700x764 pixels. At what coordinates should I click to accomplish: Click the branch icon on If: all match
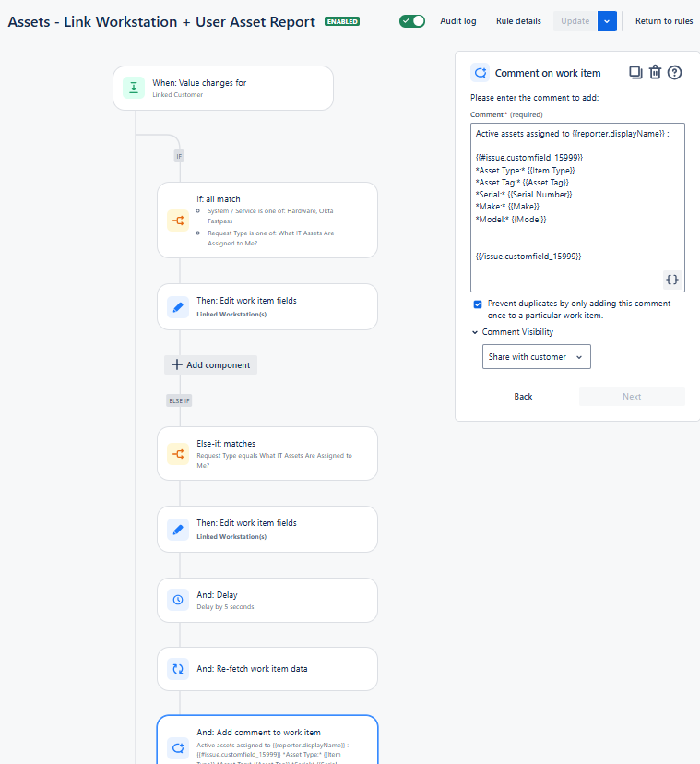177,220
